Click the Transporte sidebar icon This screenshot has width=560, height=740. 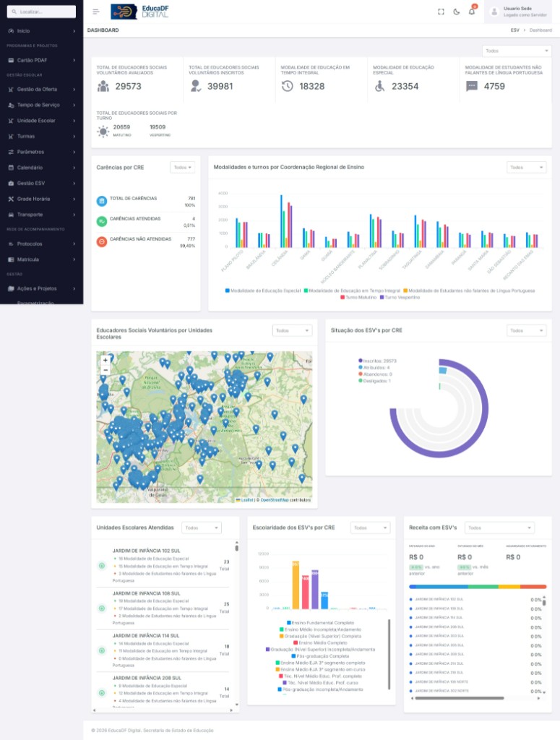pos(11,214)
